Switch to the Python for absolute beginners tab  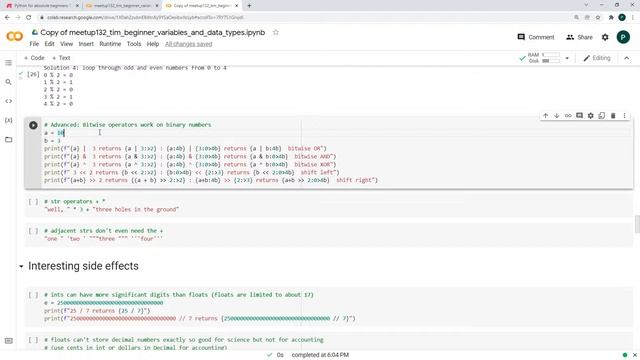(x=42, y=6)
